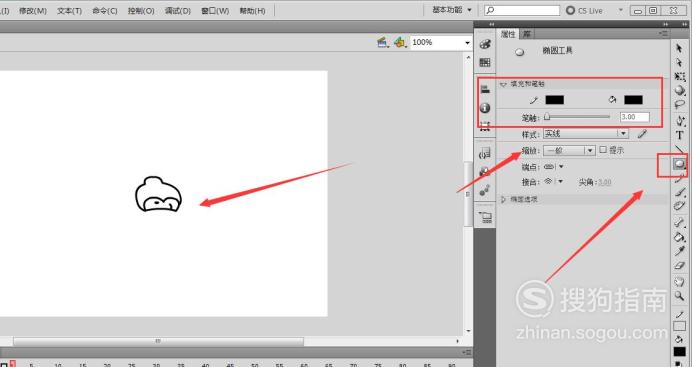Open the 调试(D) menu
This screenshot has width=692, height=367.
click(177, 11)
